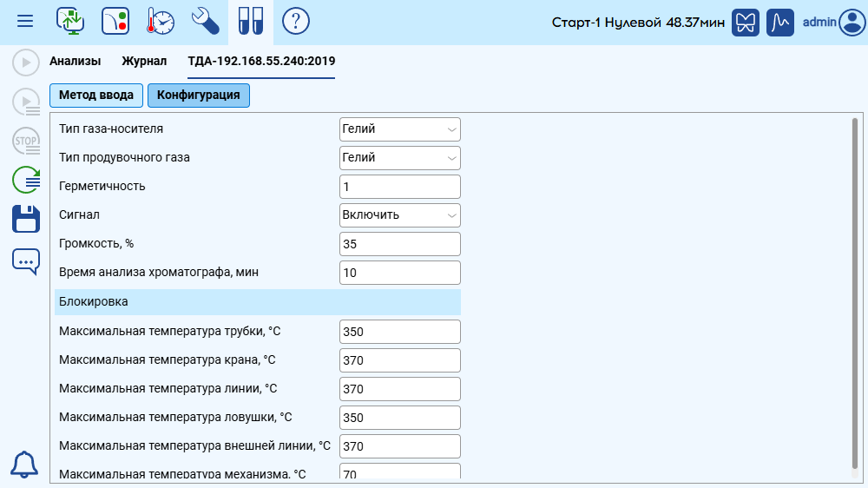Open the chat message bubble icon

[26, 260]
